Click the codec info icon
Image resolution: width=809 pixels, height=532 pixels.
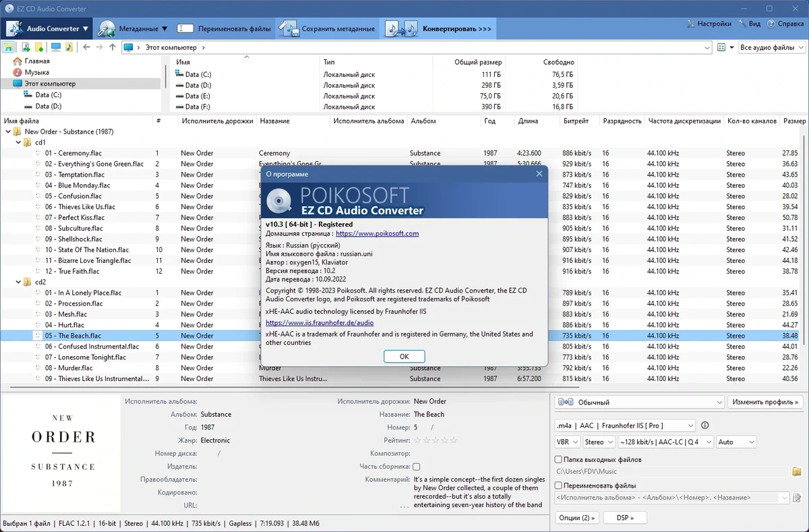click(x=705, y=425)
